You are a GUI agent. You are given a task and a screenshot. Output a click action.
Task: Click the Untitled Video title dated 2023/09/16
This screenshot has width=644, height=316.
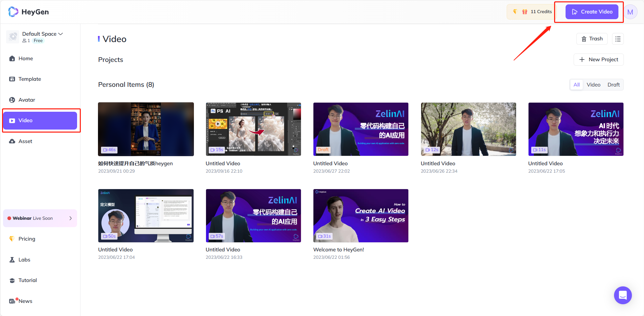click(223, 164)
